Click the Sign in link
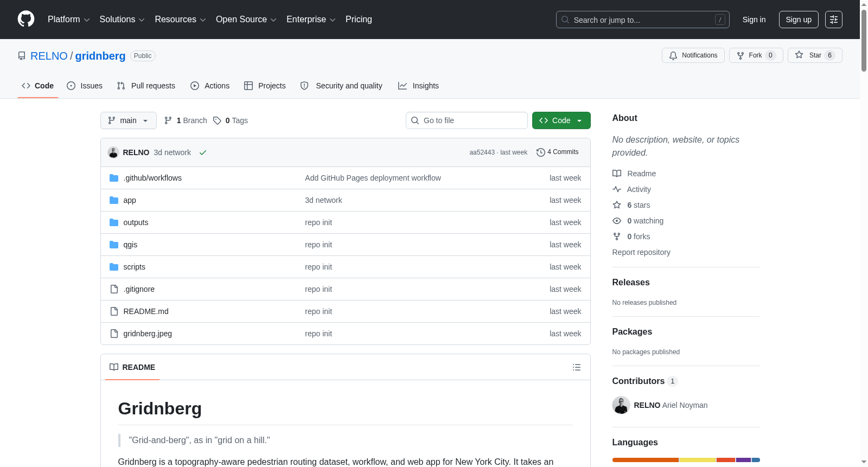This screenshot has width=868, height=467. coord(754,20)
